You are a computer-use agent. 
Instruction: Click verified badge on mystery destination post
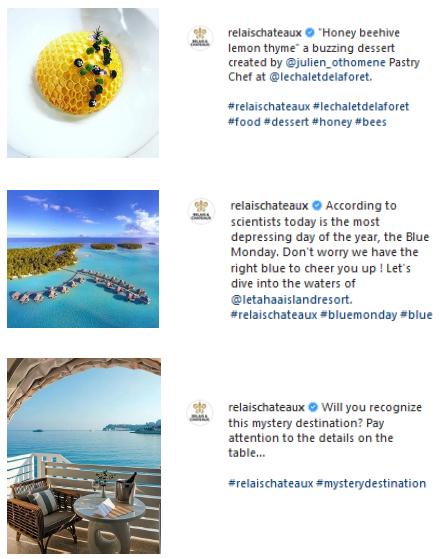pyautogui.click(x=313, y=407)
